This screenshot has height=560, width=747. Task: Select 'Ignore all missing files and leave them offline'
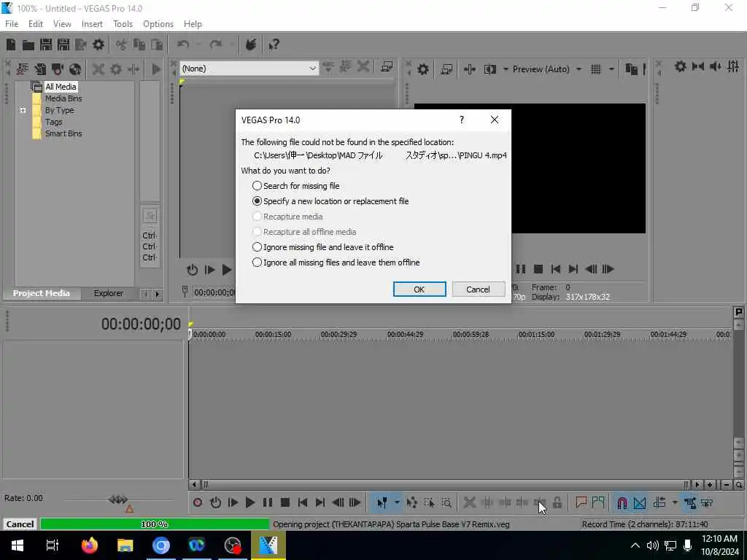[x=336, y=262]
